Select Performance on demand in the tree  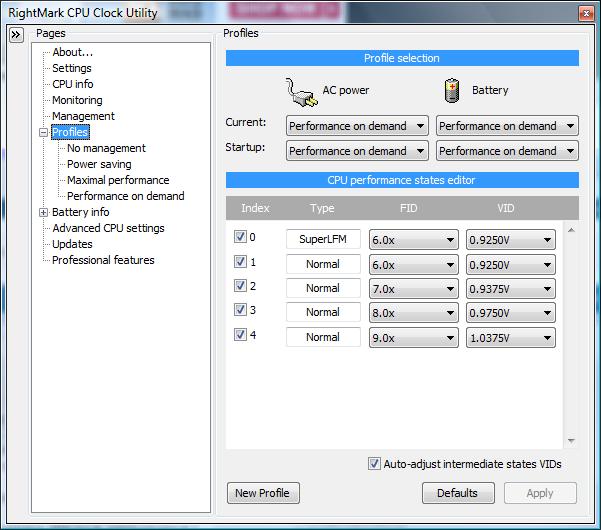pyautogui.click(x=125, y=196)
